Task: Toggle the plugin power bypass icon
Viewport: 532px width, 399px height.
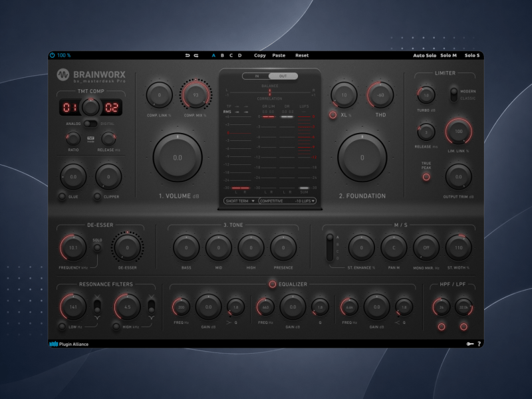Action: [53, 55]
